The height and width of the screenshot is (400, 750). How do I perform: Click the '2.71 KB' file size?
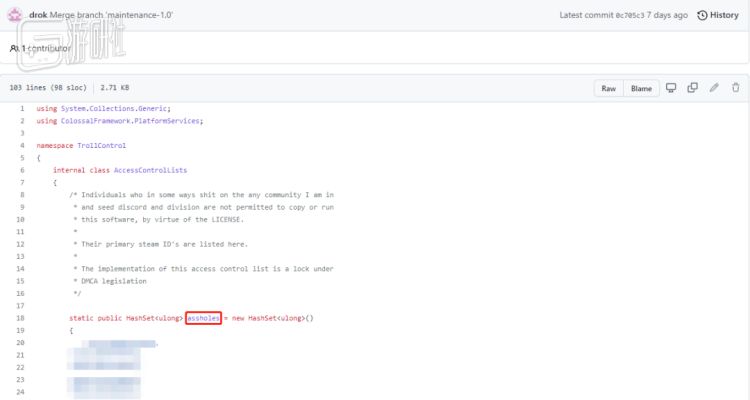(115, 88)
